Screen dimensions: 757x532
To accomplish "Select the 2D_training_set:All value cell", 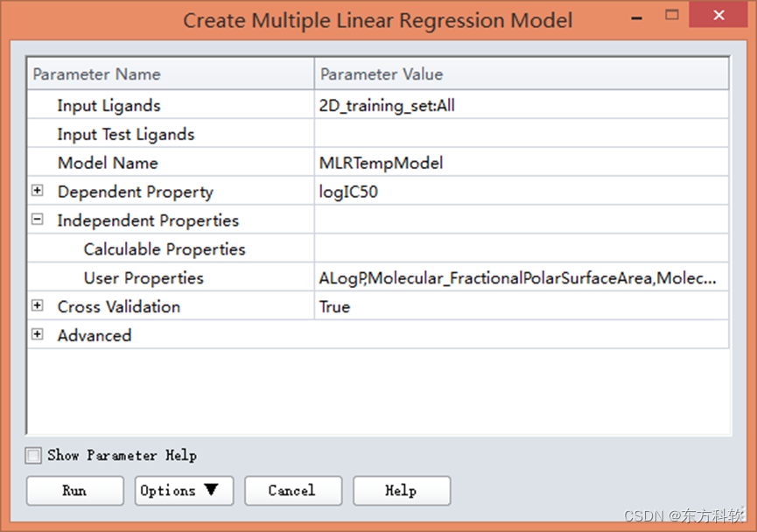I will click(x=522, y=105).
